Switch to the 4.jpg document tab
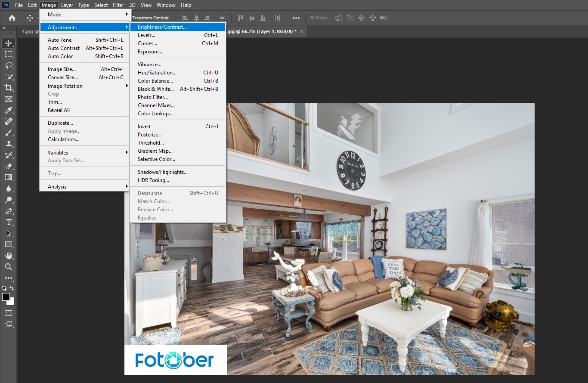The height and width of the screenshot is (383, 588). [28, 31]
